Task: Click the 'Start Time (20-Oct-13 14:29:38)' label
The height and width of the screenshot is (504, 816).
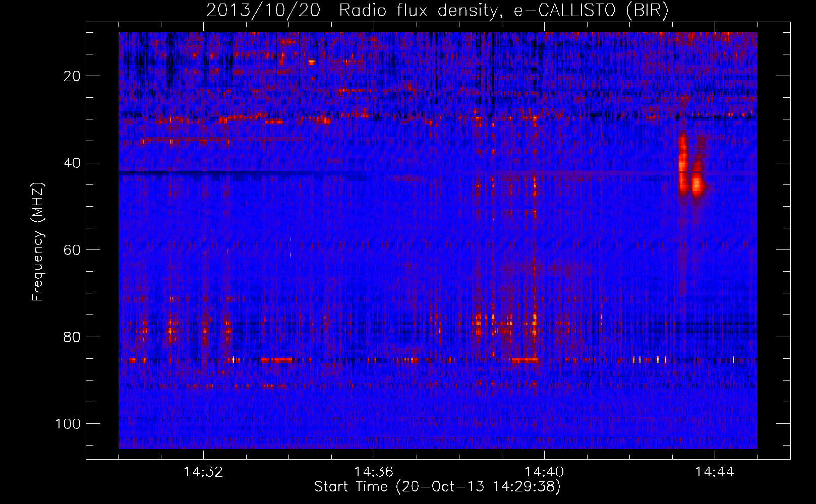Action: [x=437, y=487]
